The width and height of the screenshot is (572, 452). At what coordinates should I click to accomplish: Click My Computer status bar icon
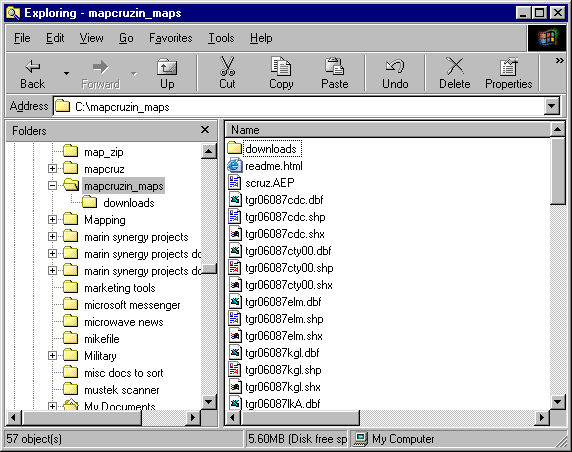click(x=361, y=439)
